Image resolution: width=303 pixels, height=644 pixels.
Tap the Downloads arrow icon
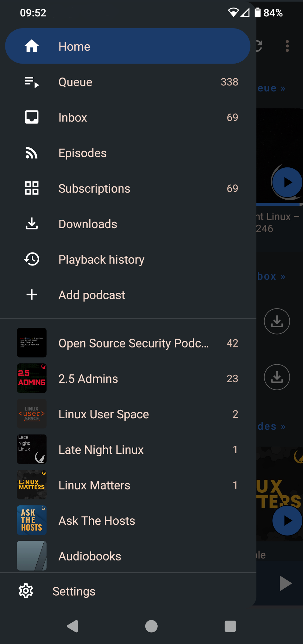click(x=32, y=224)
